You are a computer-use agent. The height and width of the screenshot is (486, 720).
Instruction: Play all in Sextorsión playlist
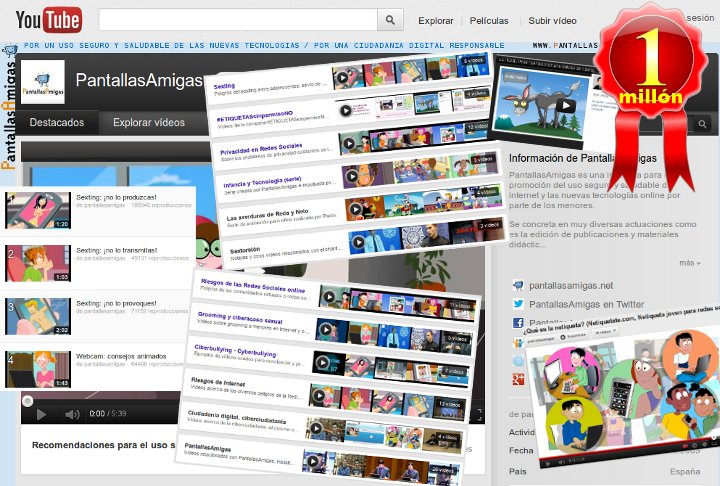click(359, 242)
